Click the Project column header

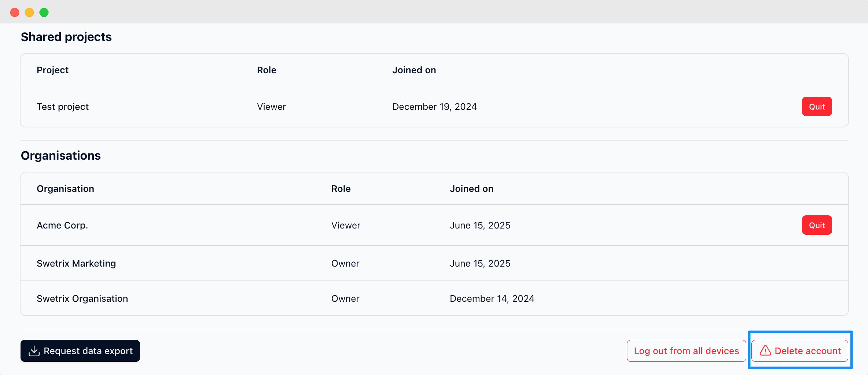[52, 70]
